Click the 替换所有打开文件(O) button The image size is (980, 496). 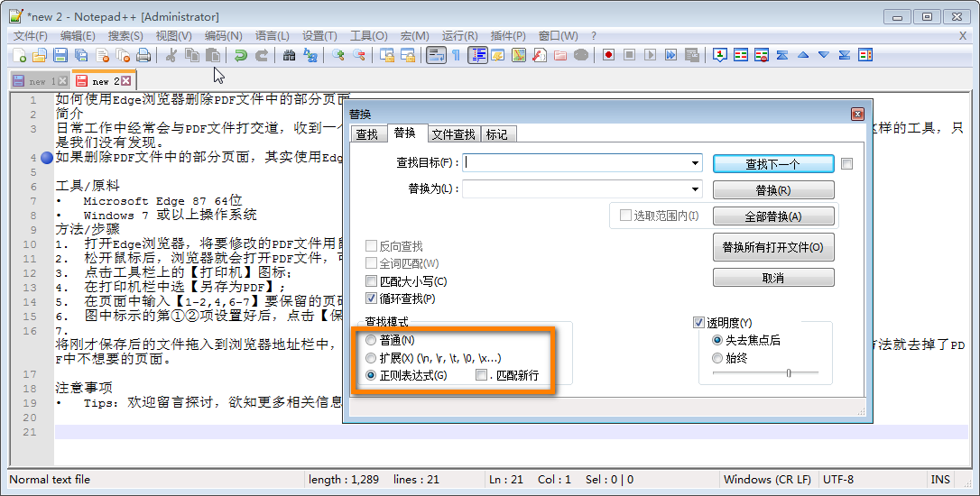point(773,247)
